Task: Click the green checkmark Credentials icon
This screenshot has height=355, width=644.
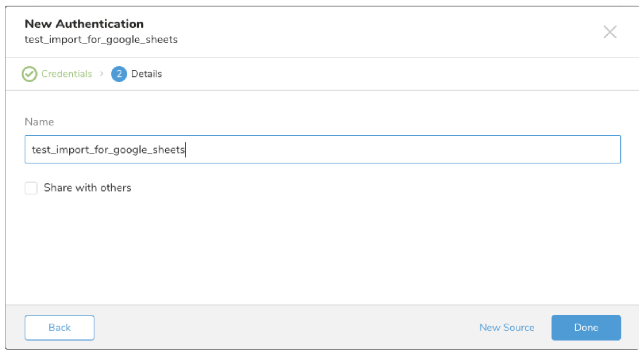Action: pos(29,74)
